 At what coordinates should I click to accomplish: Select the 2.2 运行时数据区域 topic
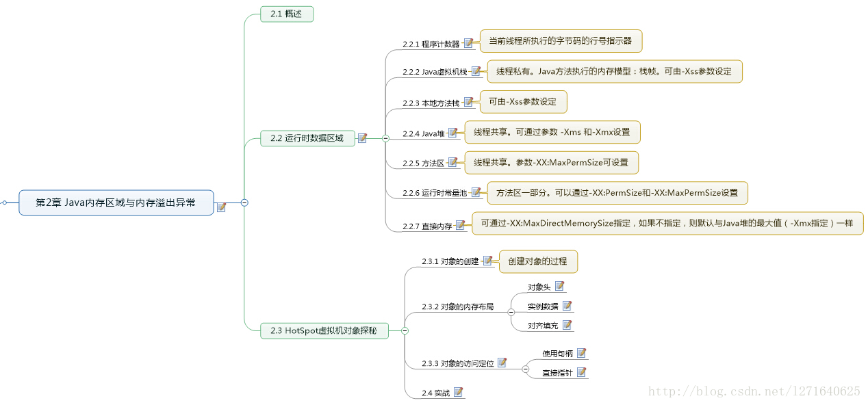(307, 138)
